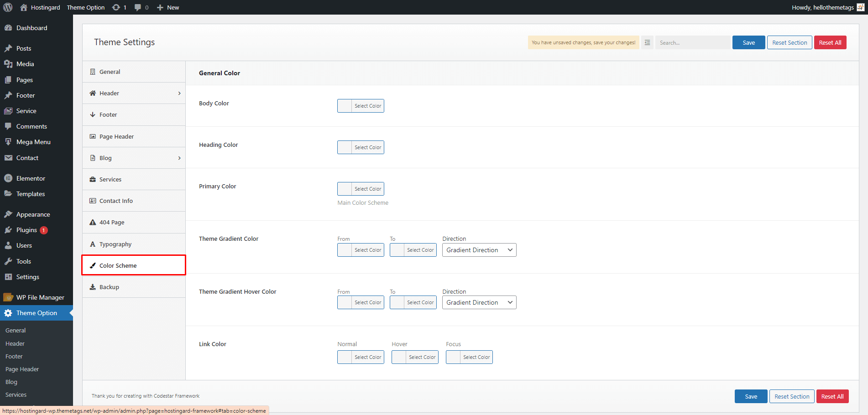Click the Plugins plug icon
The width and height of the screenshot is (868, 415).
pyautogui.click(x=8, y=230)
